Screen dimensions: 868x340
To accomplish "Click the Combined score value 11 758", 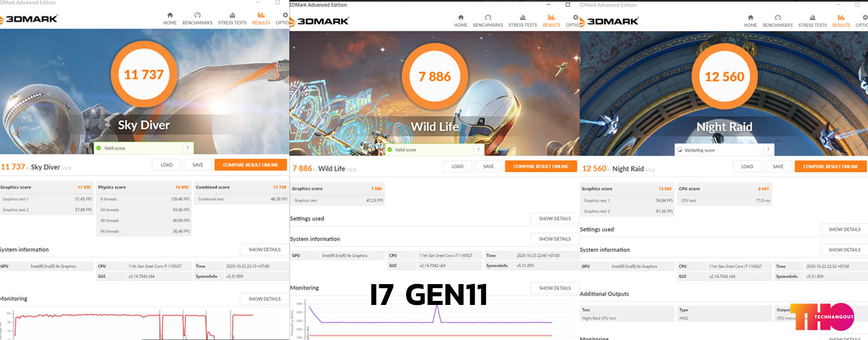I will [x=280, y=187].
